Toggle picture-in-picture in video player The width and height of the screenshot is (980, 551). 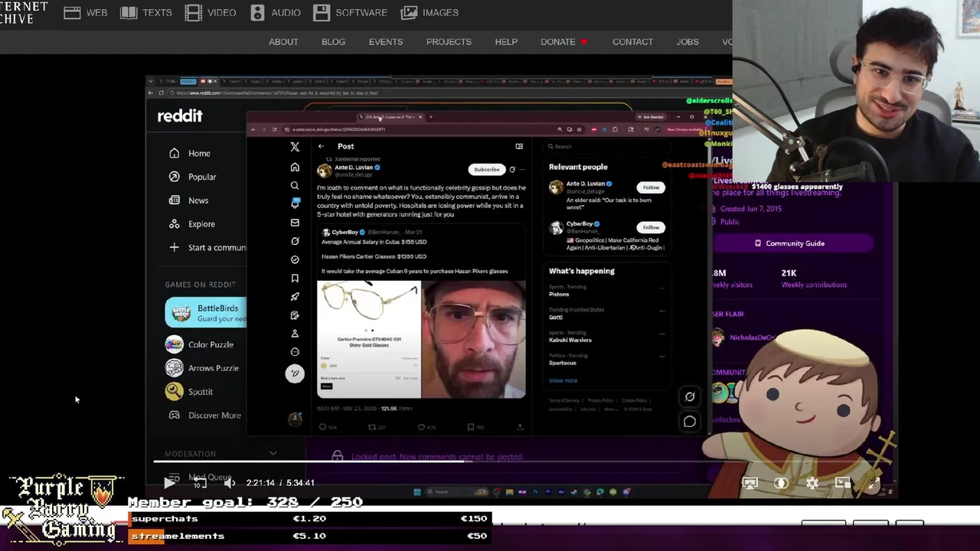click(x=842, y=483)
